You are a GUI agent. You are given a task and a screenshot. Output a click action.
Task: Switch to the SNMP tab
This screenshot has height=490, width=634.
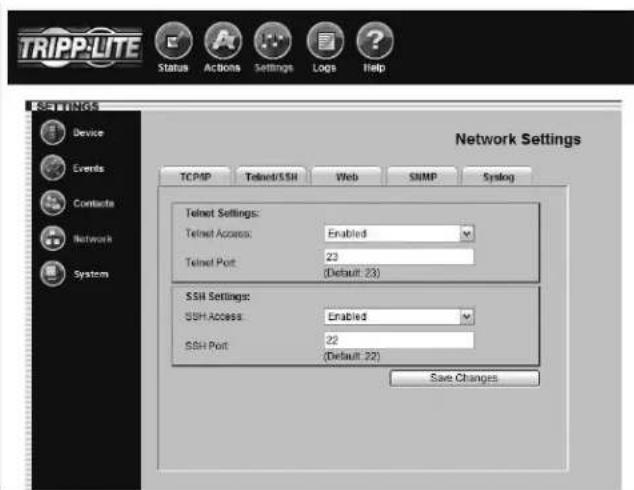(423, 177)
